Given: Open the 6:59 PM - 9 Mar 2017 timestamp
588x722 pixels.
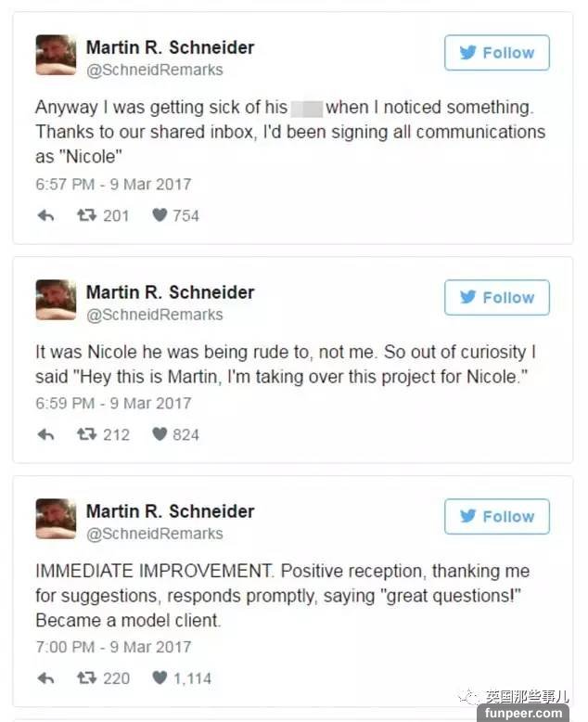Looking at the screenshot, I should click(x=113, y=403).
